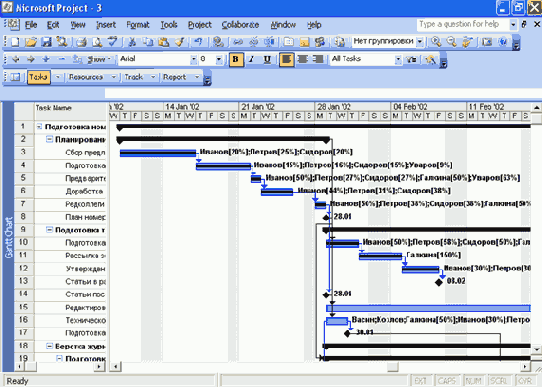Click the Task Name column header
The height and width of the screenshot is (387, 542).
(x=70, y=111)
